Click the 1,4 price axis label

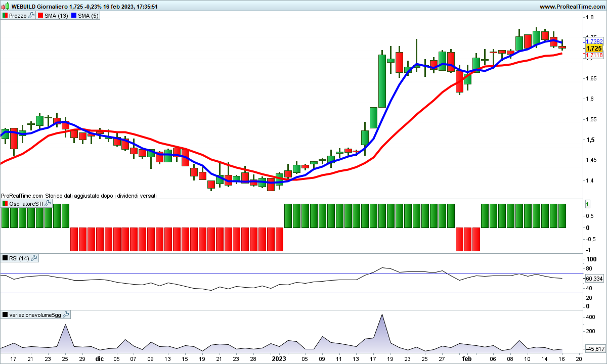pos(590,180)
